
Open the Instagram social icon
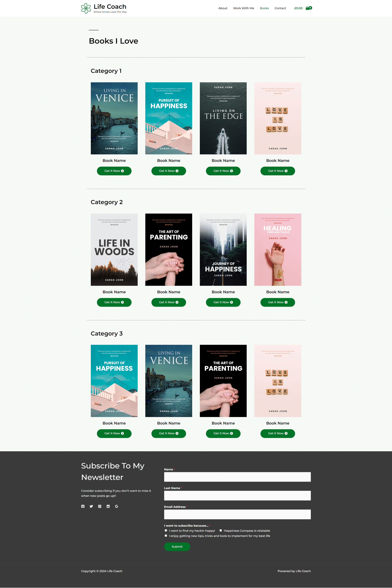(x=100, y=506)
